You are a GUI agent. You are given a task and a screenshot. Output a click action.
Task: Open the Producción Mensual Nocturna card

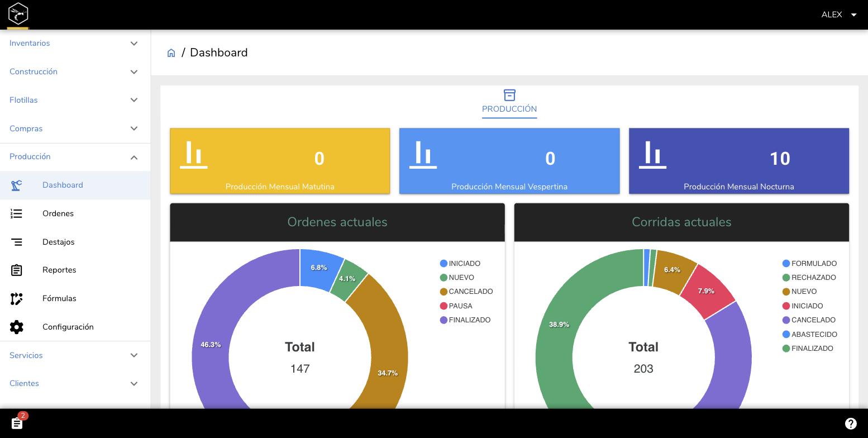coord(739,161)
